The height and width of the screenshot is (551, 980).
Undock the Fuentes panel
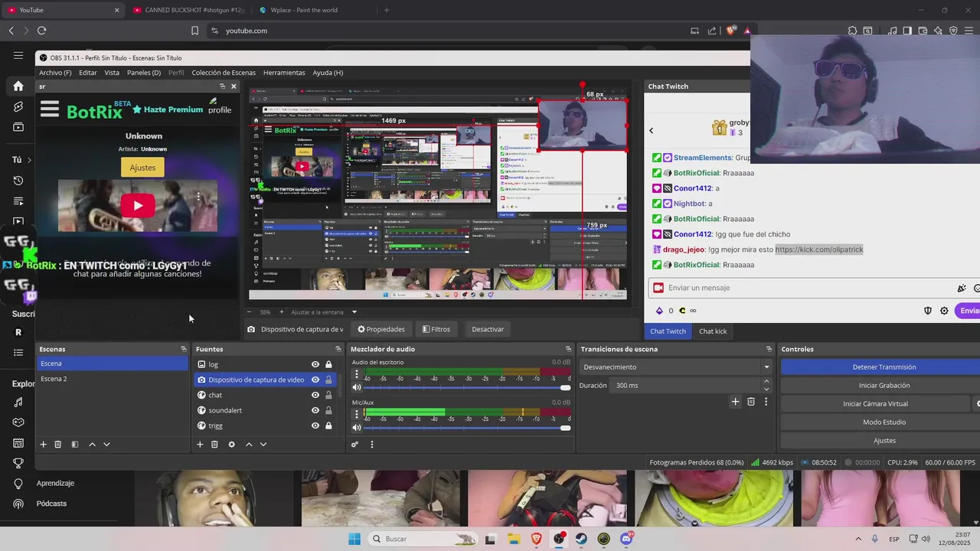point(338,349)
